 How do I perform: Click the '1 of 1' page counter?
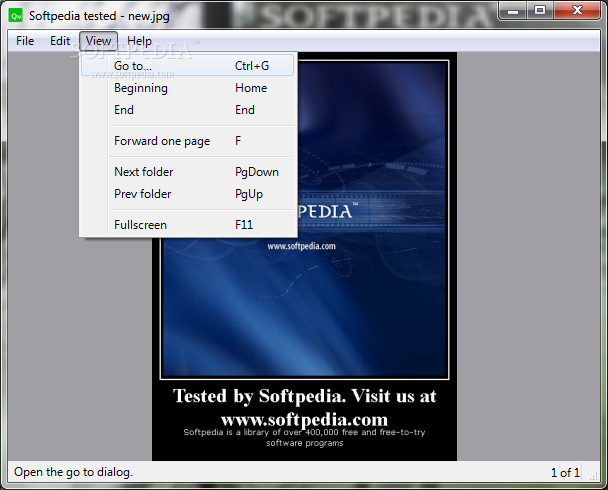coord(565,473)
